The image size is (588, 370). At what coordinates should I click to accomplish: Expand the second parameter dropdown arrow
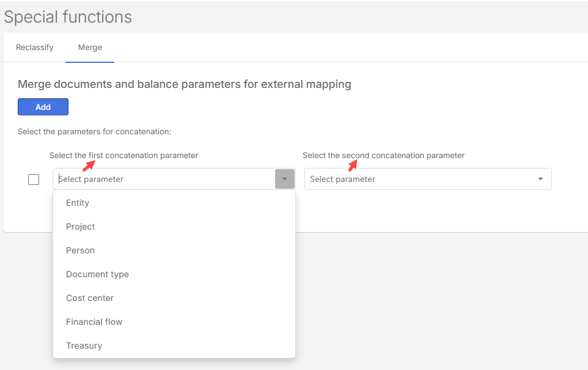click(x=540, y=179)
